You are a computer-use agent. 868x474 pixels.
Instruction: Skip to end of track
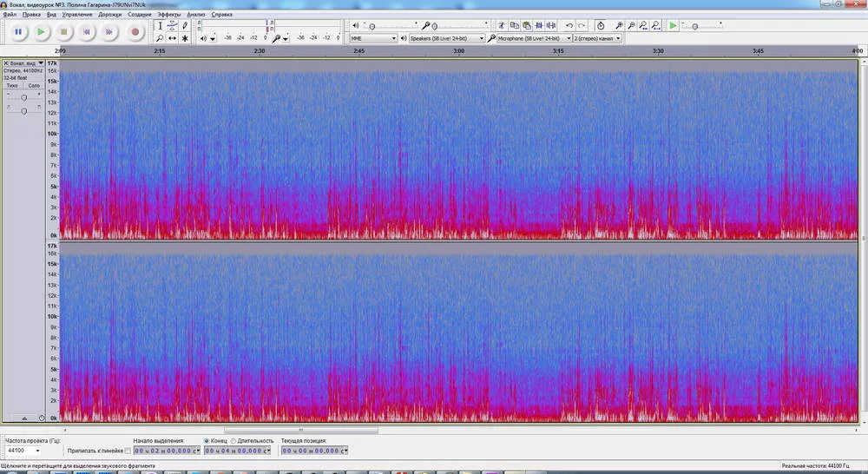[x=110, y=32]
